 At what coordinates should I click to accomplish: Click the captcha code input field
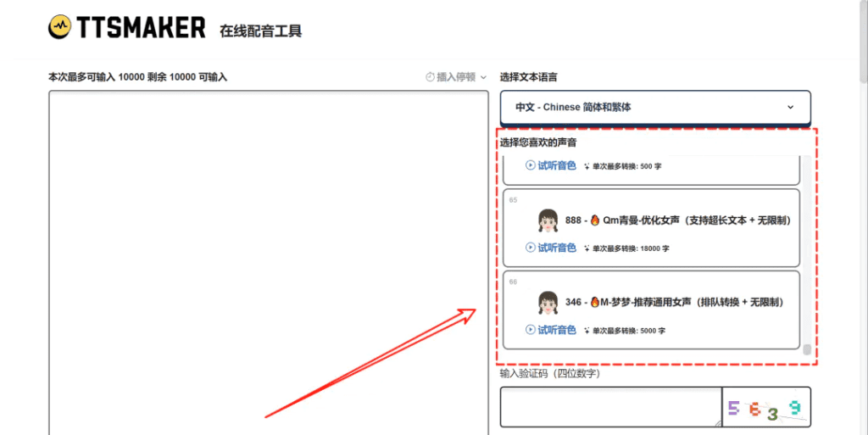pos(611,407)
